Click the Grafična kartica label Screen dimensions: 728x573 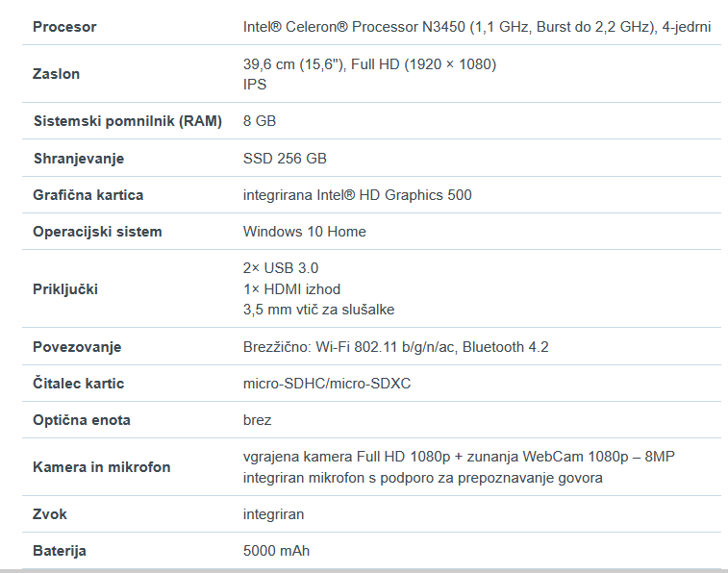pyautogui.click(x=88, y=195)
